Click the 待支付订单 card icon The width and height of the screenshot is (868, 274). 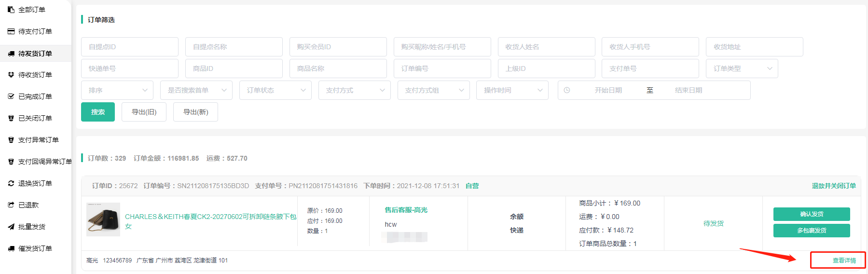tap(11, 31)
